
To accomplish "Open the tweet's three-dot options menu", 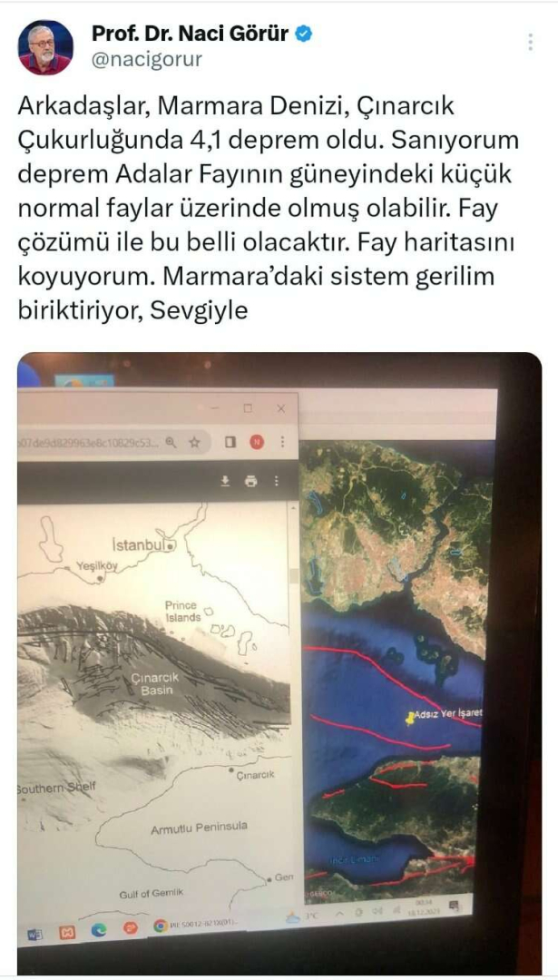I will pyautogui.click(x=530, y=42).
